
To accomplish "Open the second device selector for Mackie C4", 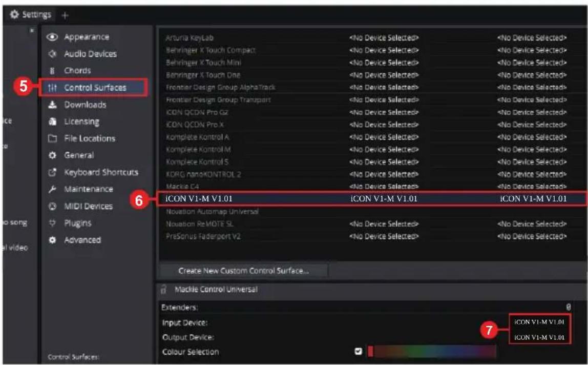I will click(x=532, y=187).
